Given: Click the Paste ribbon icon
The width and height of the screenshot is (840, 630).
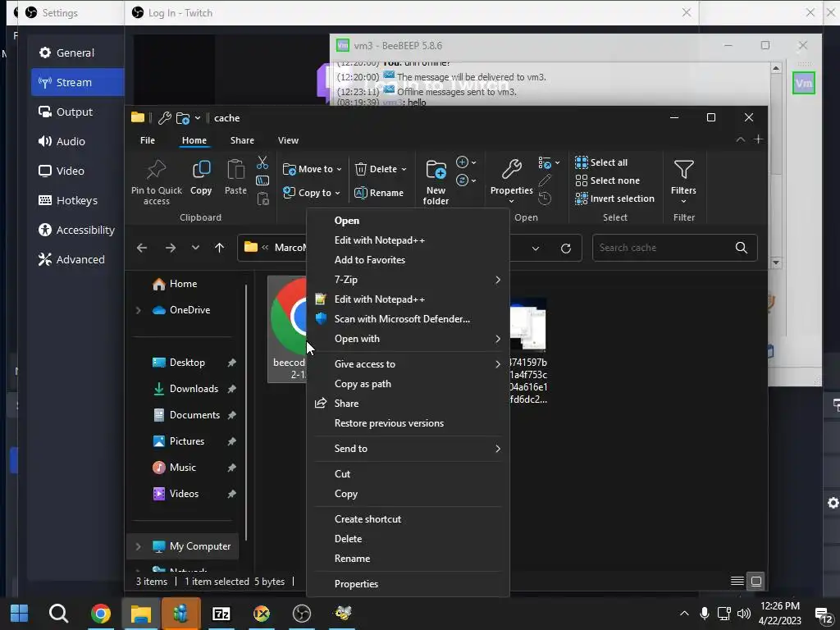Looking at the screenshot, I should click(235, 170).
